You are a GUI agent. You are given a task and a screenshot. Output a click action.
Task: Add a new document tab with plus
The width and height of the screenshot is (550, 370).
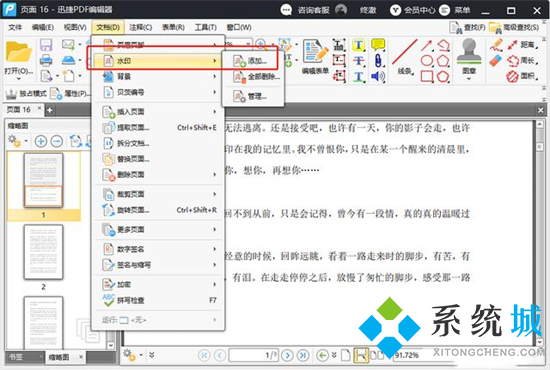click(x=50, y=110)
